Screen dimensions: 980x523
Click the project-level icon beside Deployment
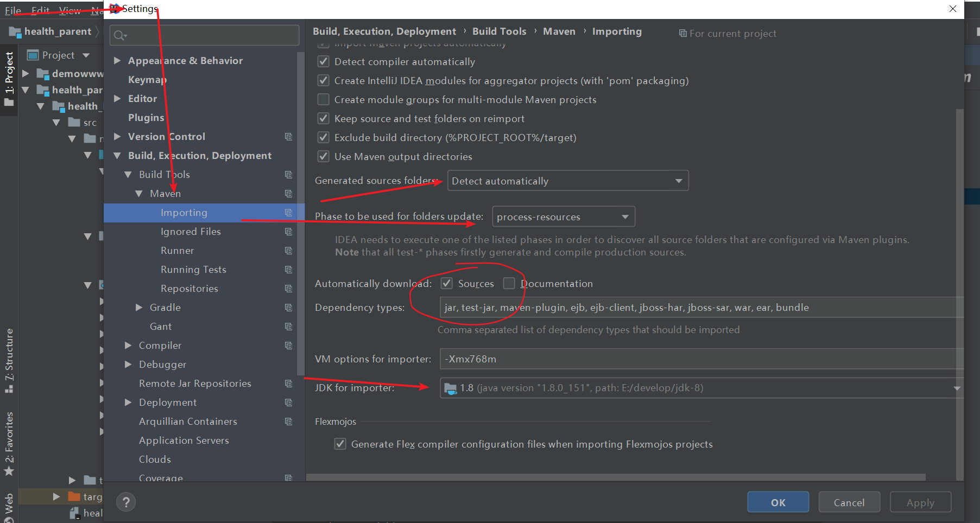pyautogui.click(x=288, y=403)
